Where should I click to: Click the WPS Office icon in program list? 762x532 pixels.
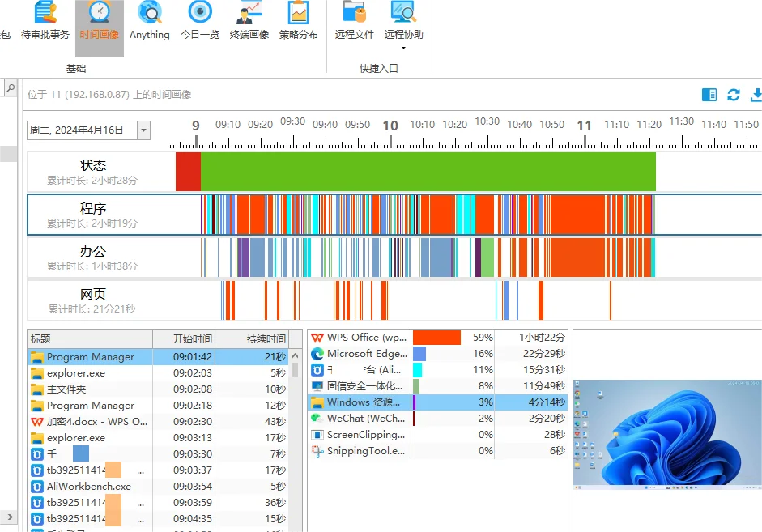pos(317,337)
